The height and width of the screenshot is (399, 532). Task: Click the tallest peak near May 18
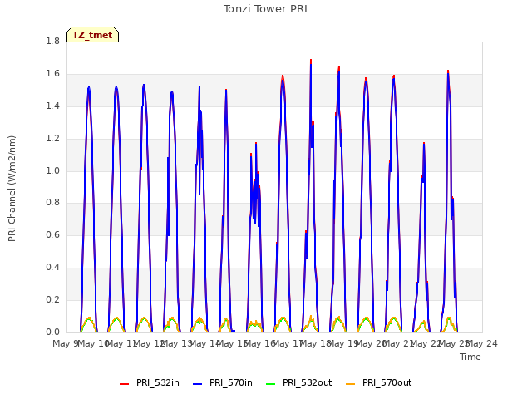tap(311, 62)
